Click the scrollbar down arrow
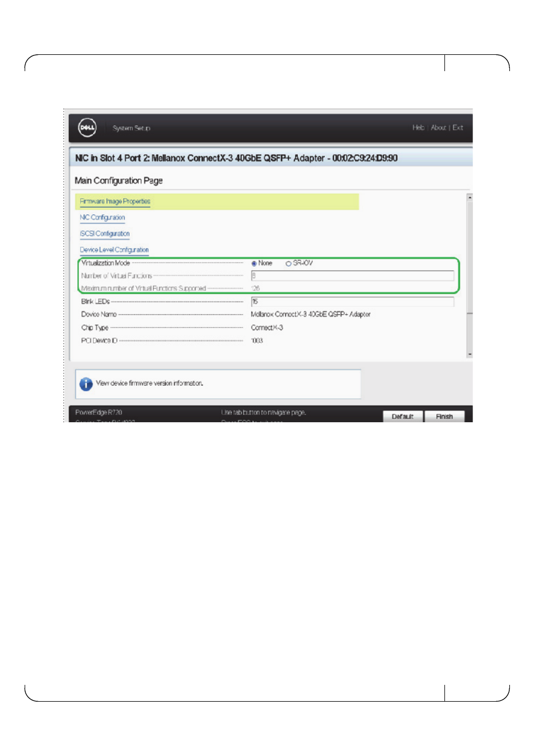534x756 pixels. [x=470, y=354]
